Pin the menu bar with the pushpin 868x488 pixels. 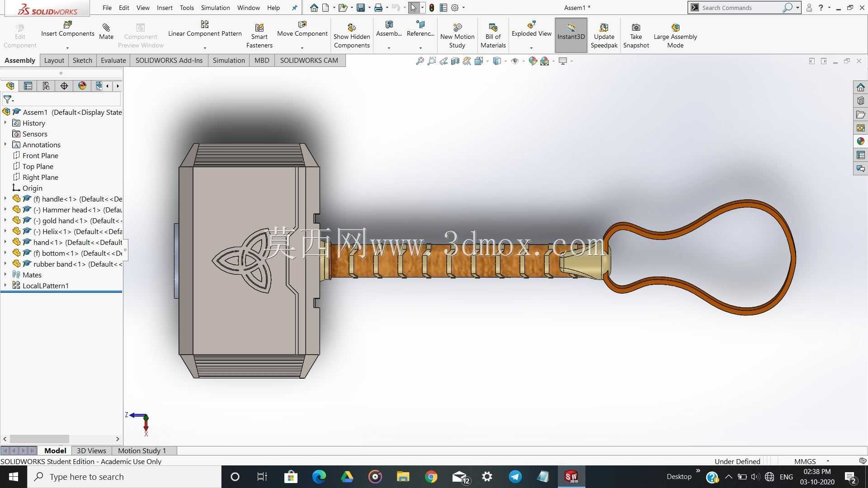click(x=295, y=8)
